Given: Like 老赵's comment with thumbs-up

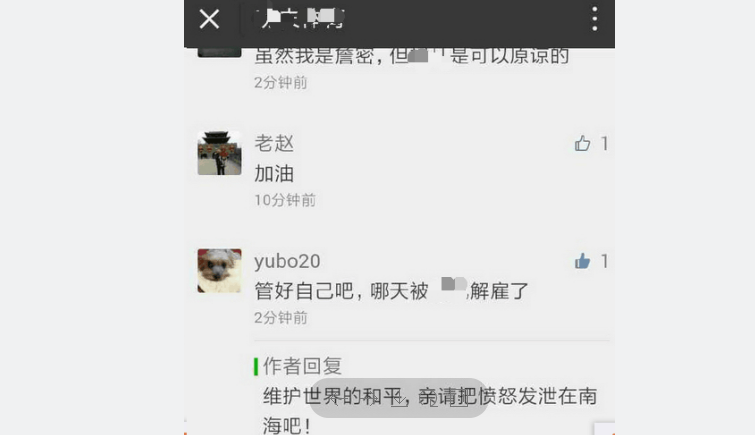Looking at the screenshot, I should [582, 143].
